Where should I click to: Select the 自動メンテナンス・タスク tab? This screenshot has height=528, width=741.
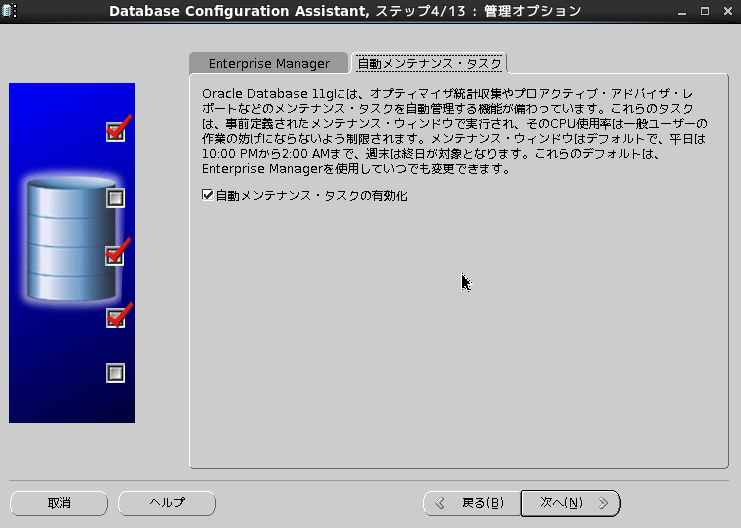click(429, 63)
